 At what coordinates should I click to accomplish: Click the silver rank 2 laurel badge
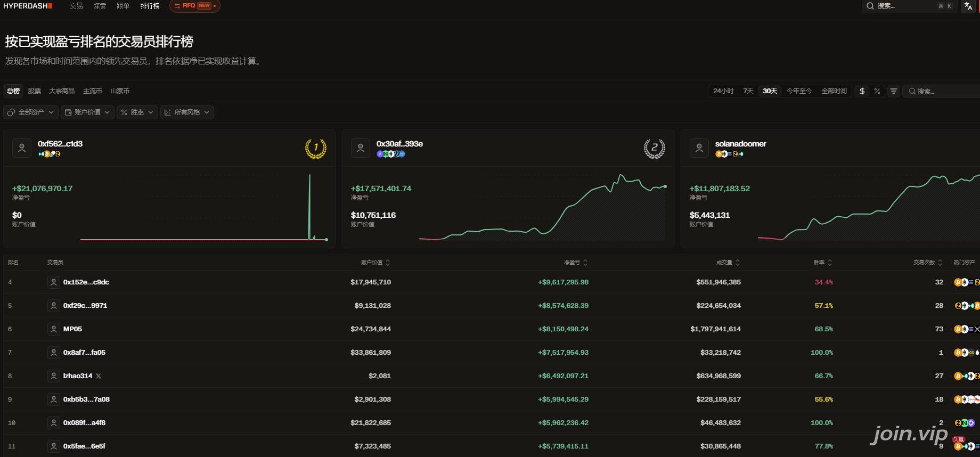[654, 148]
